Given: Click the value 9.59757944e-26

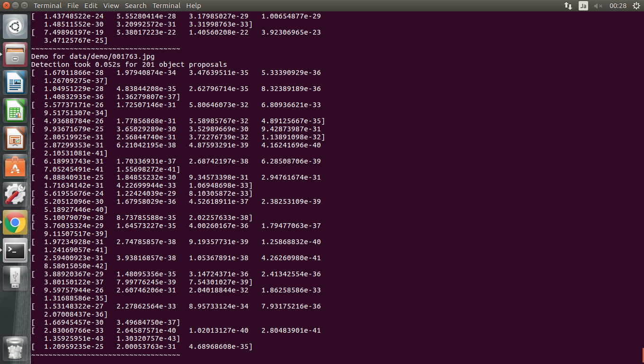Looking at the screenshot, I should tap(73, 290).
